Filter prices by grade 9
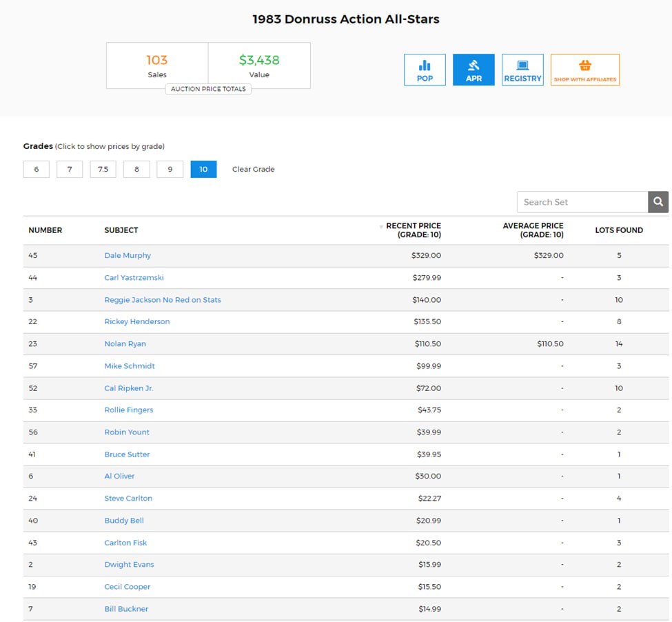The height and width of the screenshot is (622, 672). click(170, 170)
